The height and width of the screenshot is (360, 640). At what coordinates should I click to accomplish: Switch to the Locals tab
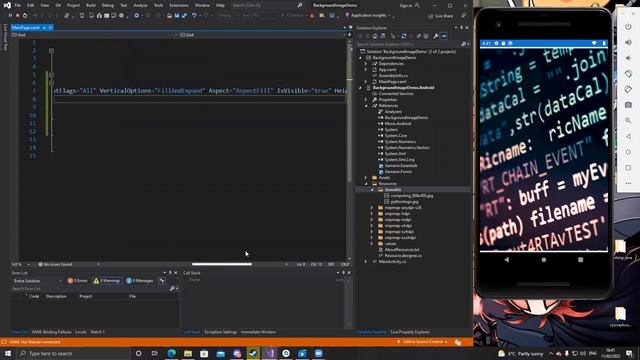coord(81,332)
